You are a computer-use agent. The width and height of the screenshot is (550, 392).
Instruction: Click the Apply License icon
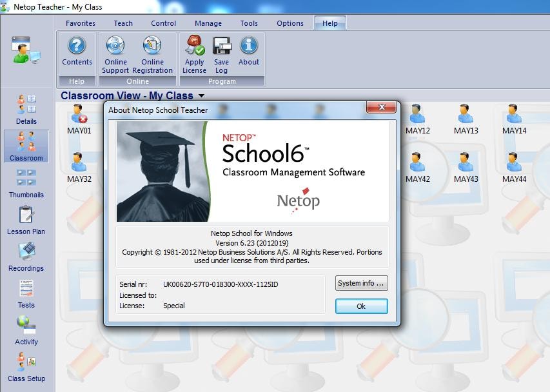[x=194, y=54]
